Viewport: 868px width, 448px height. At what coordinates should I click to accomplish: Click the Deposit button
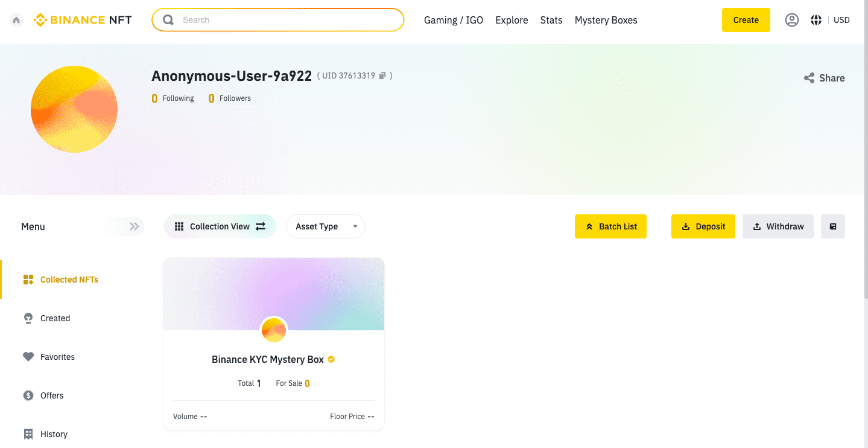(x=703, y=226)
